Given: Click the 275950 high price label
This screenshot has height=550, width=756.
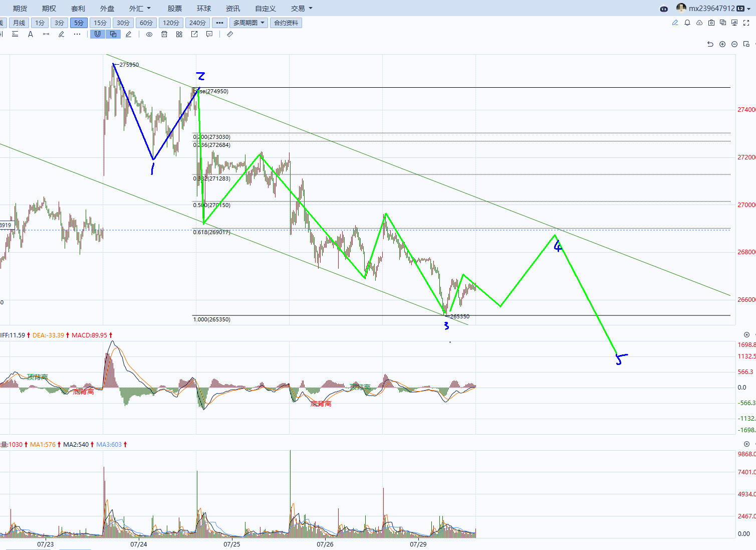Looking at the screenshot, I should [x=129, y=65].
